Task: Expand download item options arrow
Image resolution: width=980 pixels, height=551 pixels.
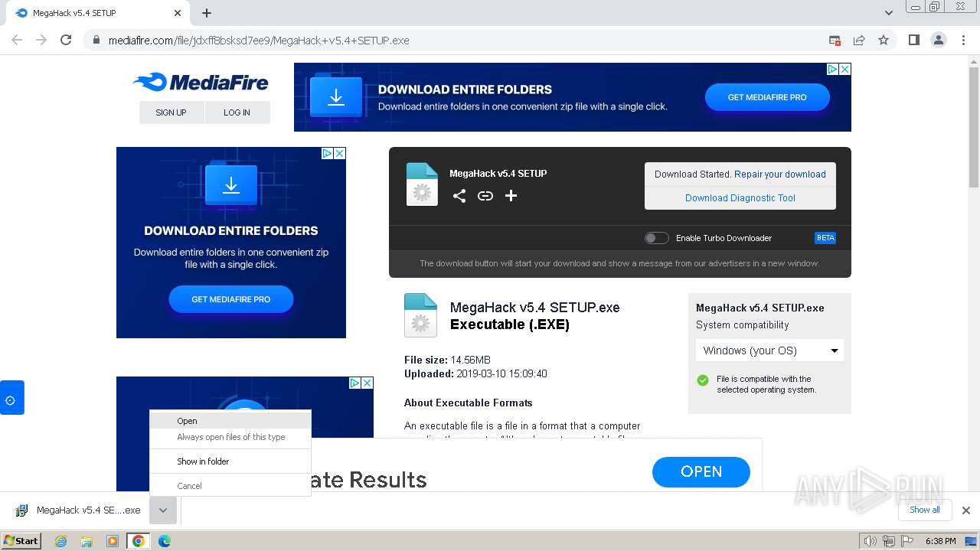Action: pyautogui.click(x=163, y=510)
